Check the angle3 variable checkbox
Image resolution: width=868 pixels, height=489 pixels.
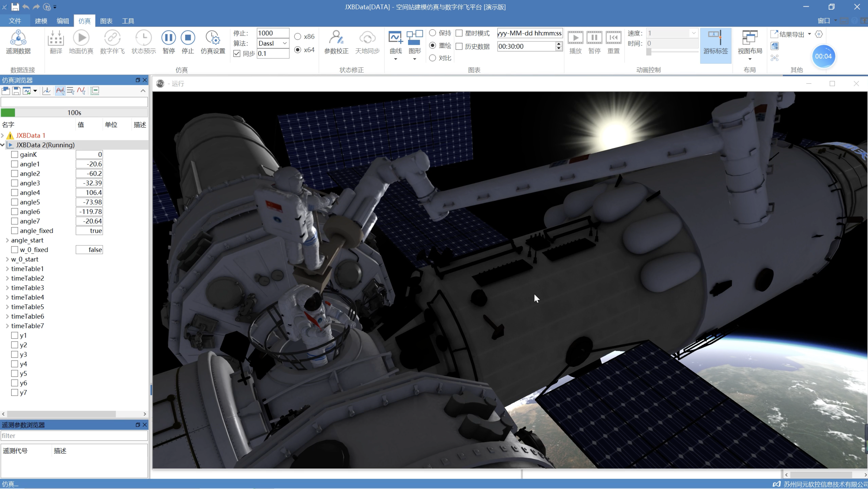[x=14, y=183]
